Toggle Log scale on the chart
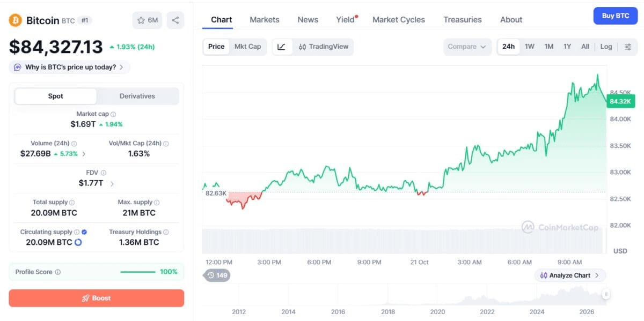This screenshot has height=321, width=644. [606, 47]
